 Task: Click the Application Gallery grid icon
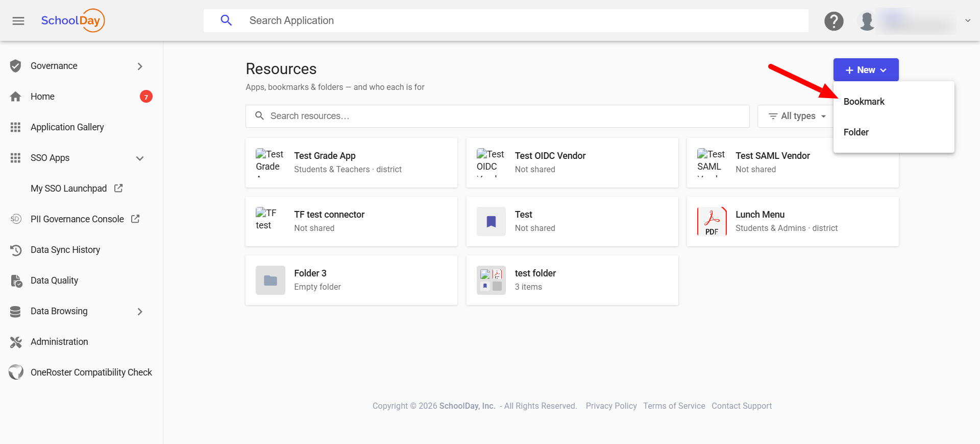(16, 127)
